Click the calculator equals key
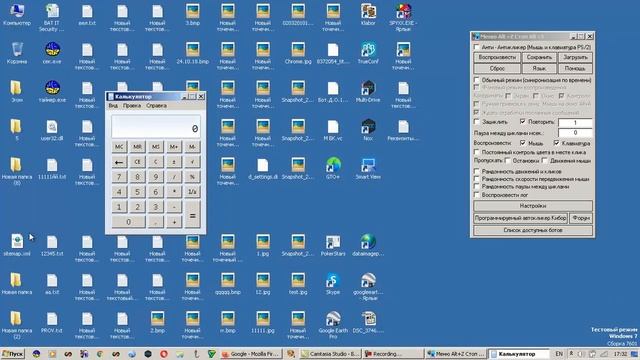This screenshot has height=360, width=640. tap(192, 214)
